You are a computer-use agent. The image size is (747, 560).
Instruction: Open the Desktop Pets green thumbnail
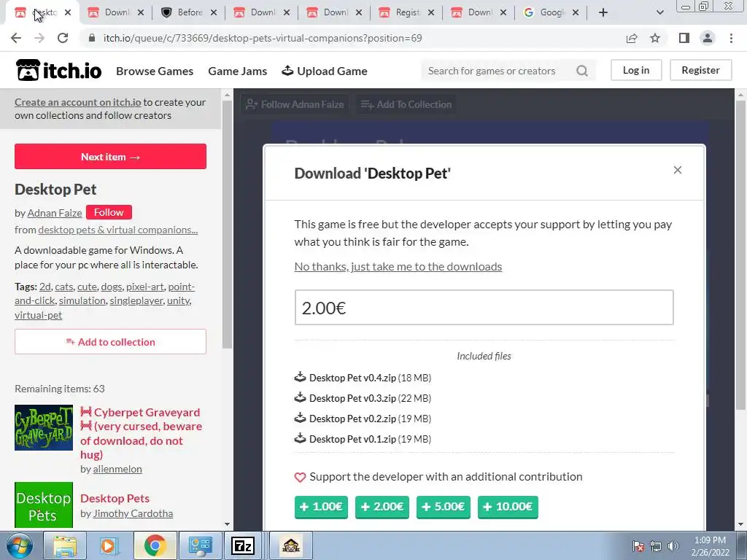44,505
